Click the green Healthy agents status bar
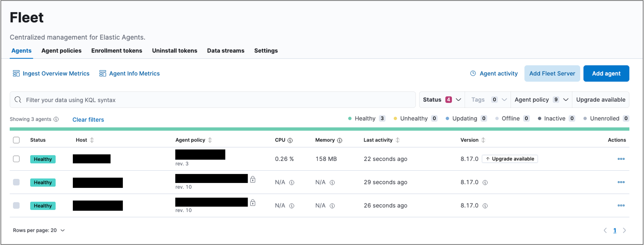Screen dimensions: 644x245 [319, 129]
